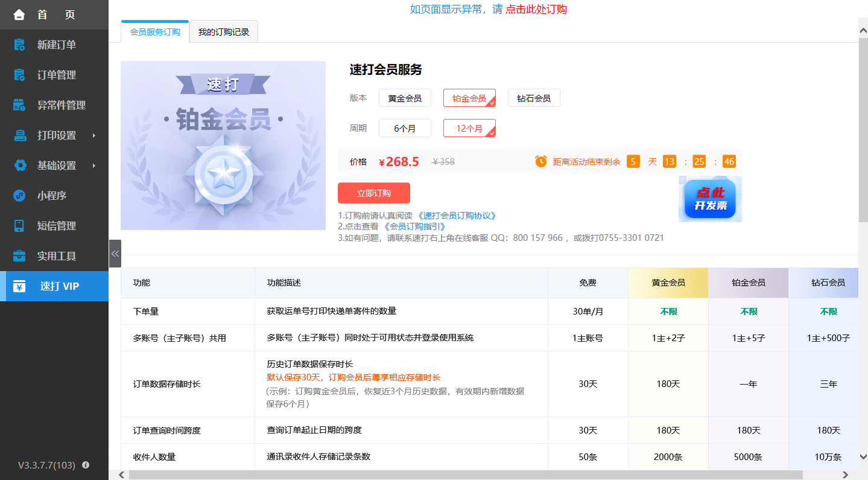Open 新建订单 in the sidebar
The height and width of the screenshot is (480, 868).
54,45
